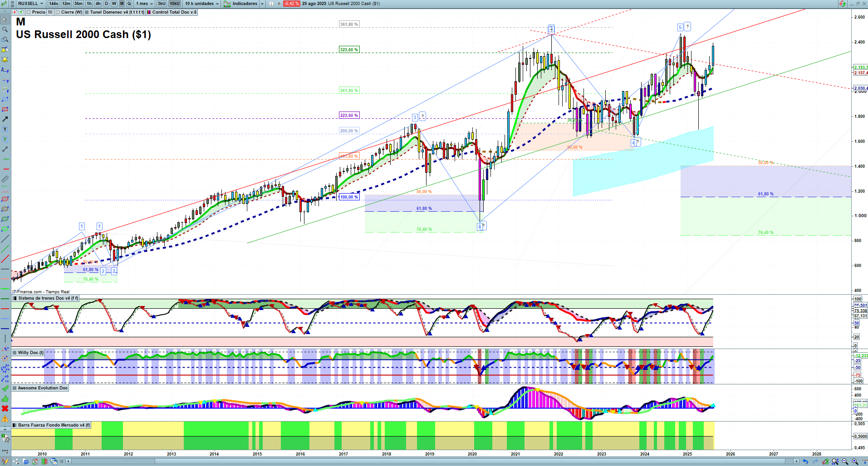This screenshot has width=868, height=466.
Task: Select the arrow drawing tool
Action: pos(5,119)
